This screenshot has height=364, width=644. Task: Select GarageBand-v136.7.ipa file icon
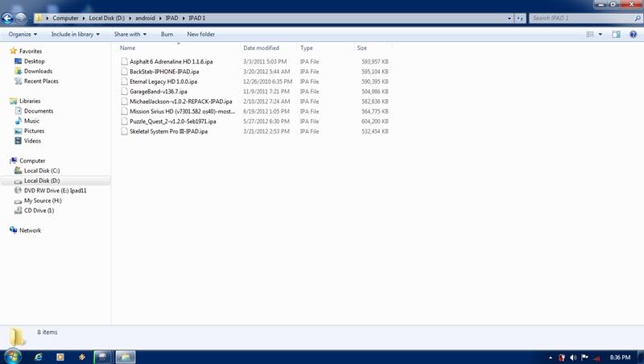124,91
